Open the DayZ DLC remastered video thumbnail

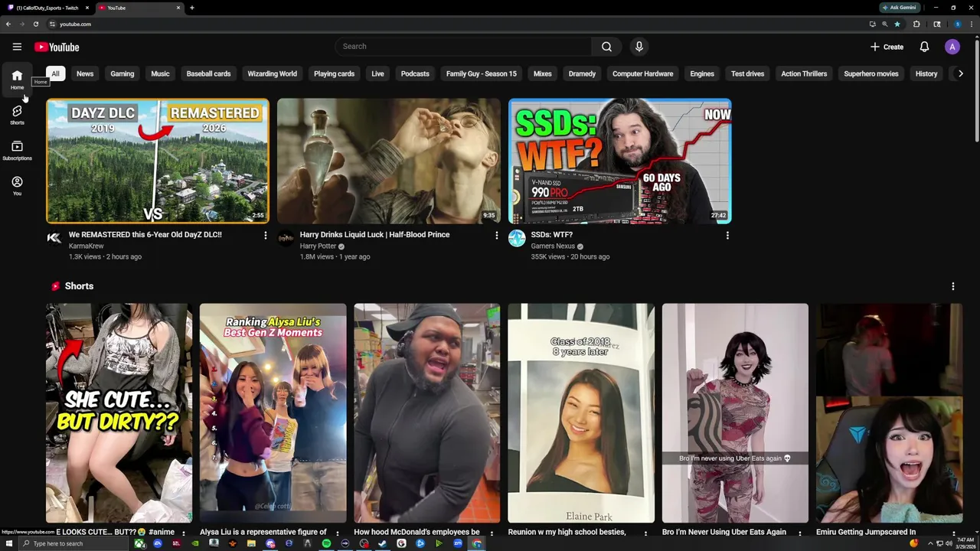point(158,161)
